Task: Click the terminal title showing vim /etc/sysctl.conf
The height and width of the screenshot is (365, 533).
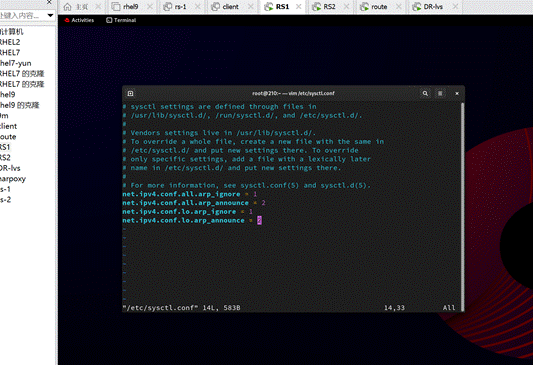Action: pos(293,93)
